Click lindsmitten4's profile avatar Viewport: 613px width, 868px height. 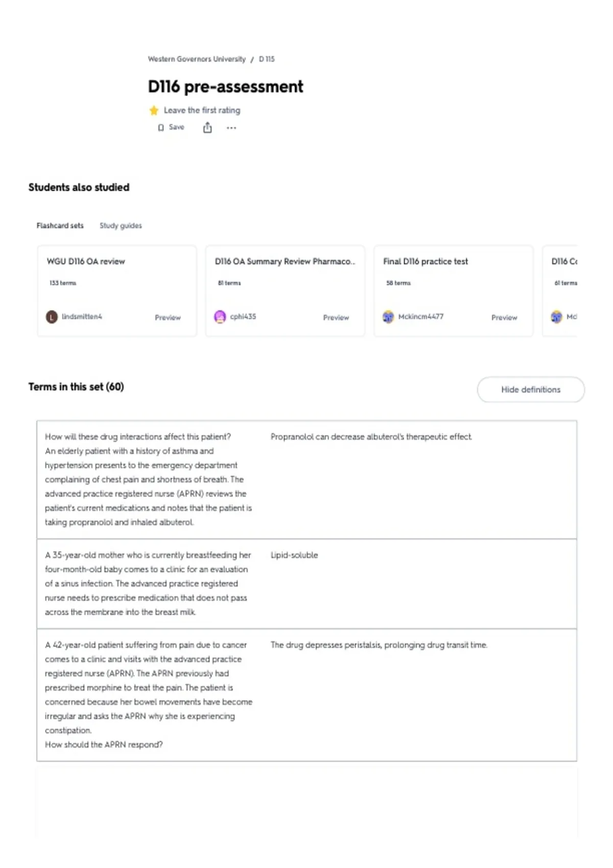pos(52,317)
